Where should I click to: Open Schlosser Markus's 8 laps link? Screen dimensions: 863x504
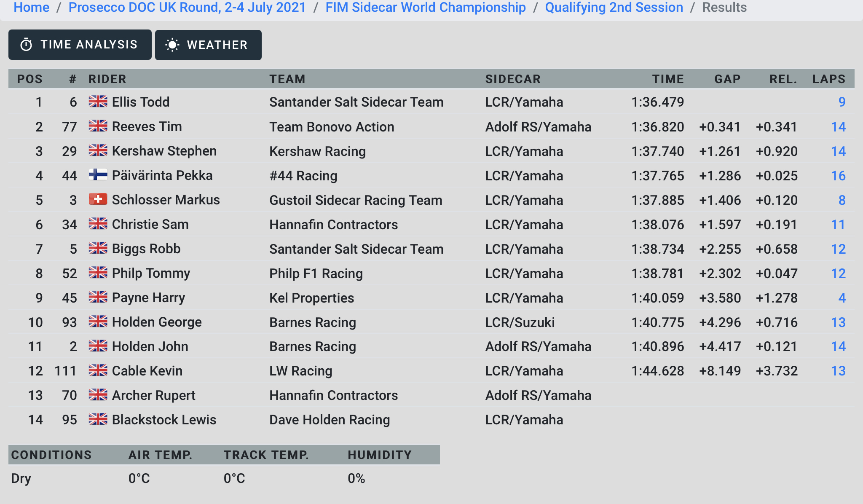tap(842, 200)
